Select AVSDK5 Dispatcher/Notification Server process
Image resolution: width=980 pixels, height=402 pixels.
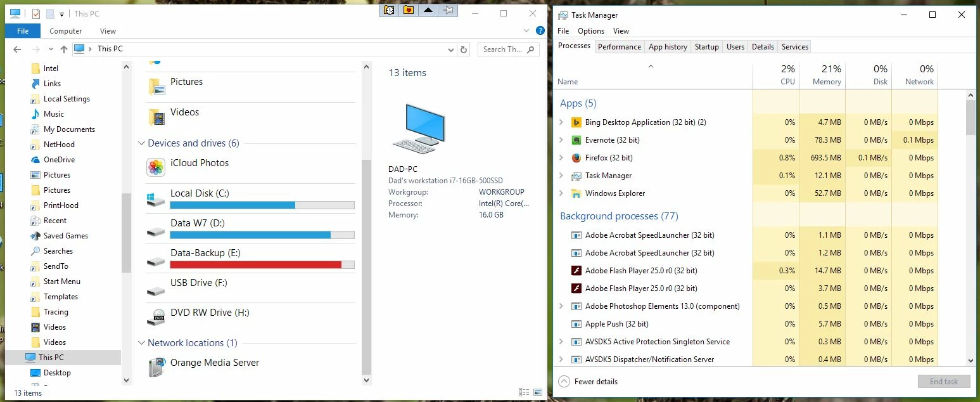[x=654, y=360]
